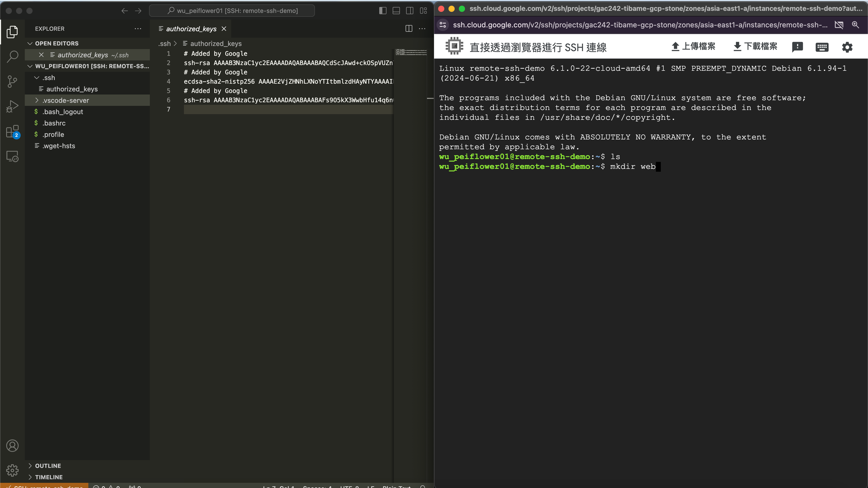Collapse the .ssh folder
This screenshot has width=868, height=488.
tap(49, 78)
